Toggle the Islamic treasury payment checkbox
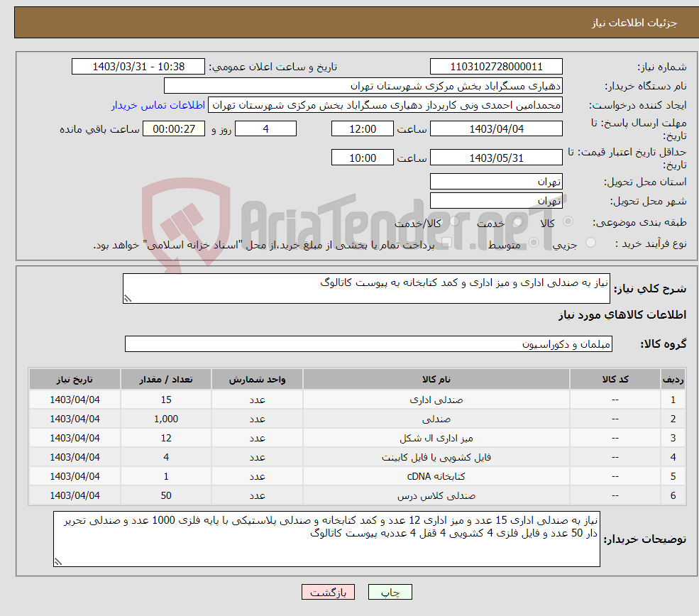 (x=446, y=243)
